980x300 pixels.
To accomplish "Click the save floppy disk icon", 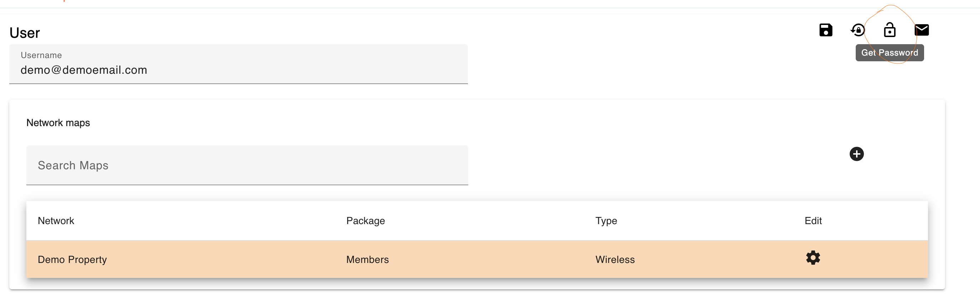I will click(x=825, y=30).
